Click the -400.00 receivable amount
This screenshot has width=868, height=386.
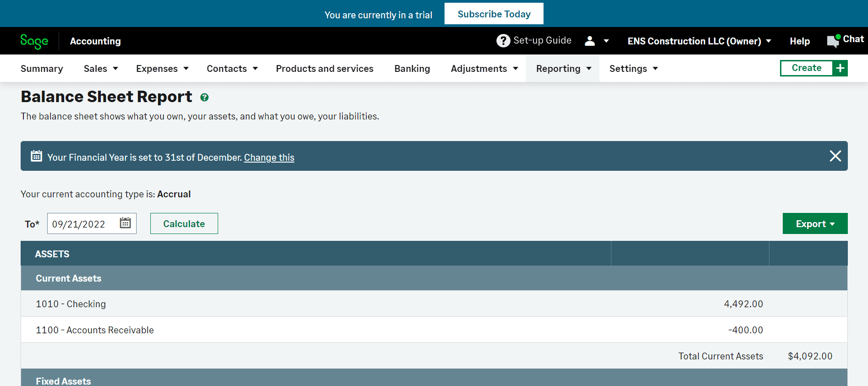[x=746, y=330]
